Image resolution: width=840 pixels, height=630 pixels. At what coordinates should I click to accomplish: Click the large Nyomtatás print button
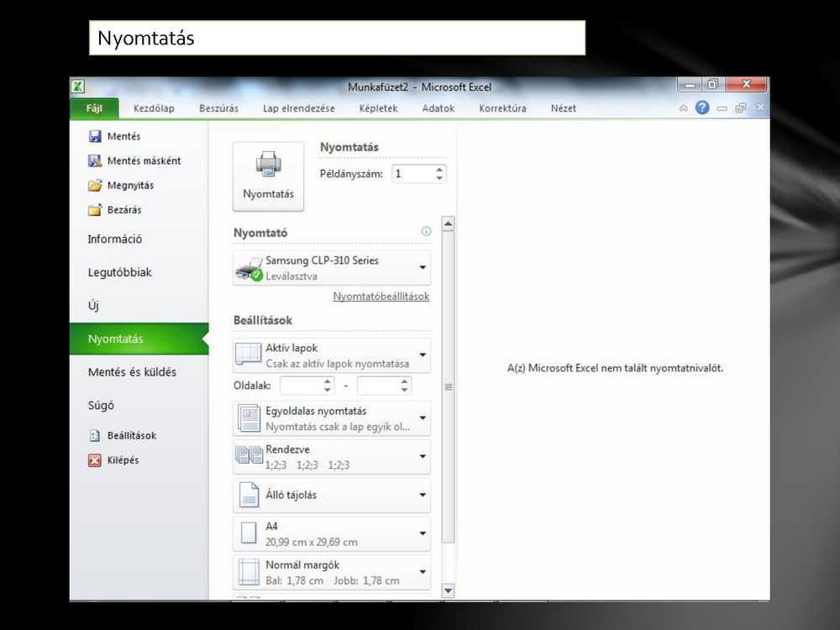coord(269,176)
